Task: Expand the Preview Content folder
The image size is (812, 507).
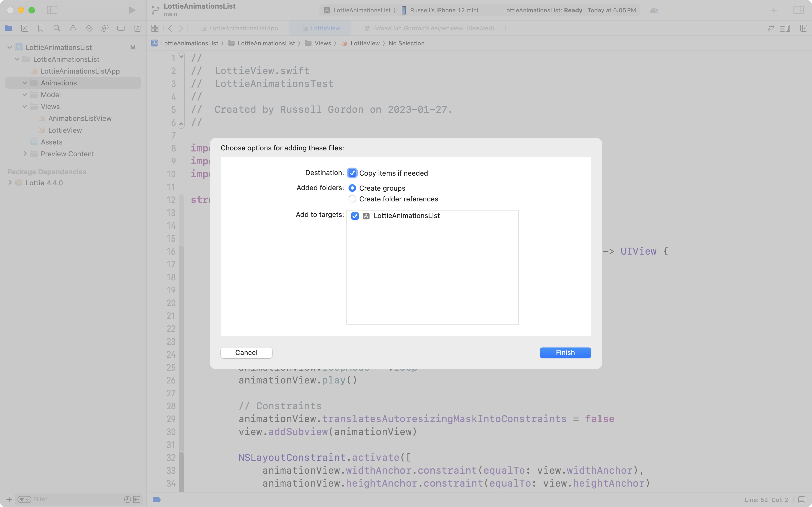Action: point(25,154)
